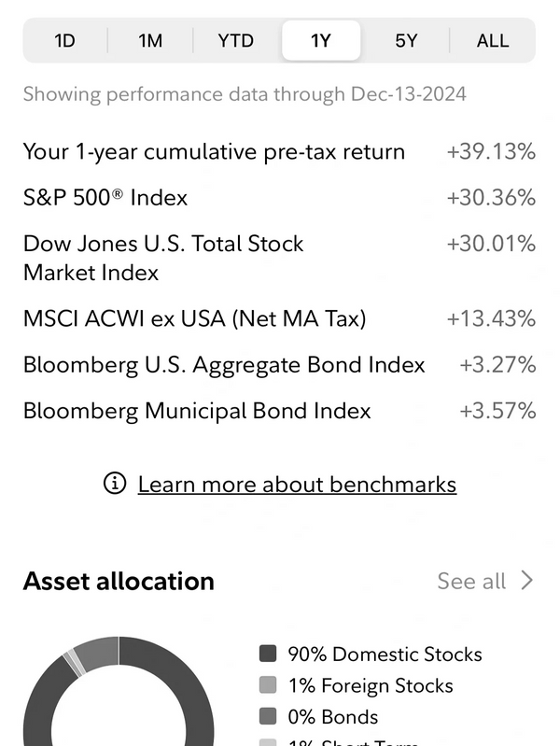This screenshot has height=746, width=560.
Task: Click the Domestic Stocks color swatch
Action: pyautogui.click(x=269, y=655)
